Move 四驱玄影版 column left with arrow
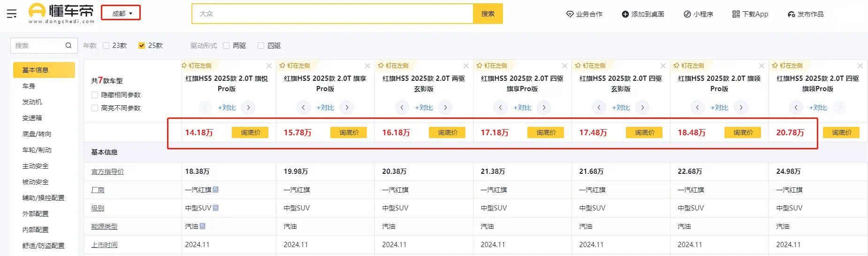Screen dimensions: 868x256 click(x=599, y=108)
